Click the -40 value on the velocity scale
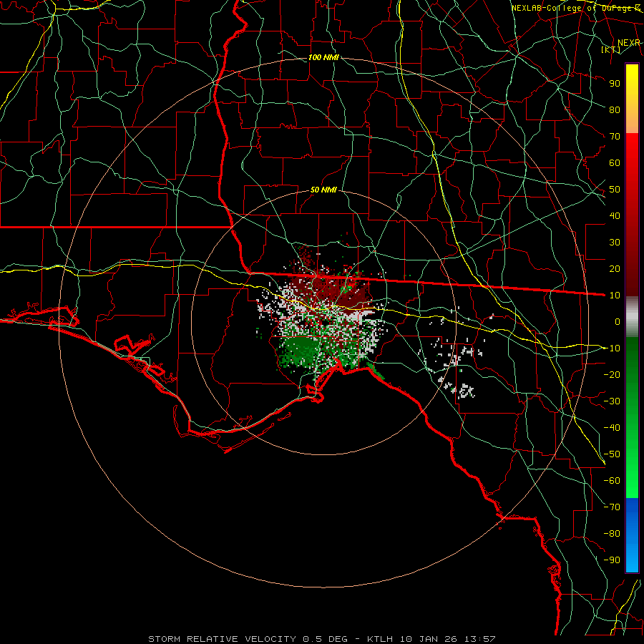 point(612,428)
